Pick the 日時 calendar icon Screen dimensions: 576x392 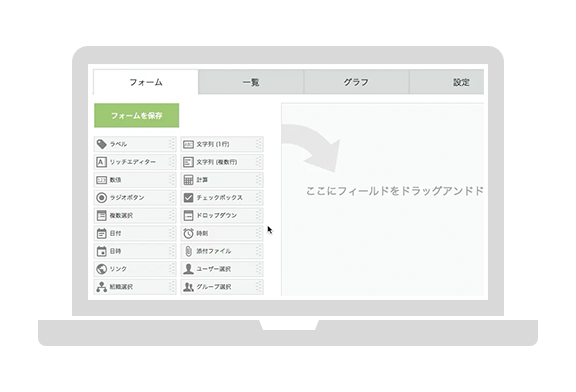click(x=101, y=251)
